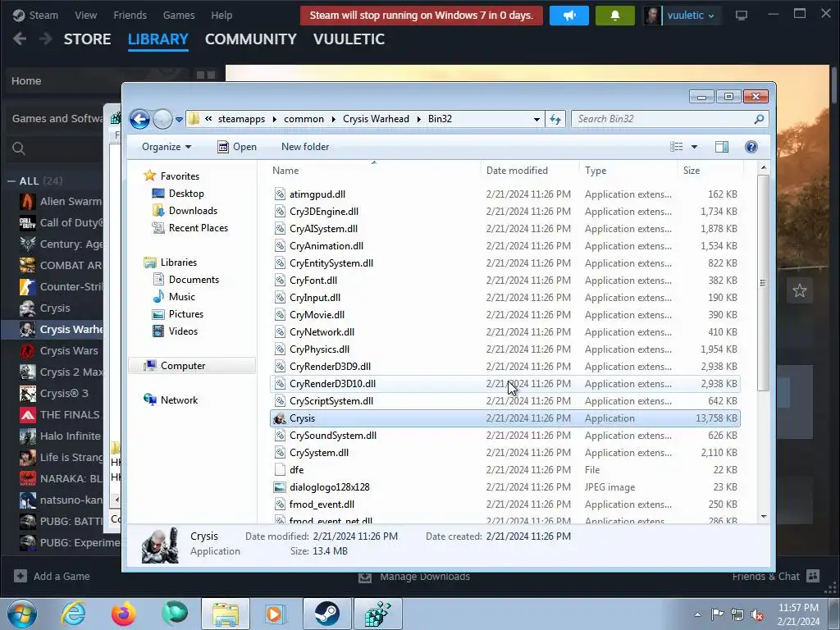Click the dialoglogo128x128 JPEG file icon
This screenshot has height=630, width=840.
pyautogui.click(x=280, y=487)
